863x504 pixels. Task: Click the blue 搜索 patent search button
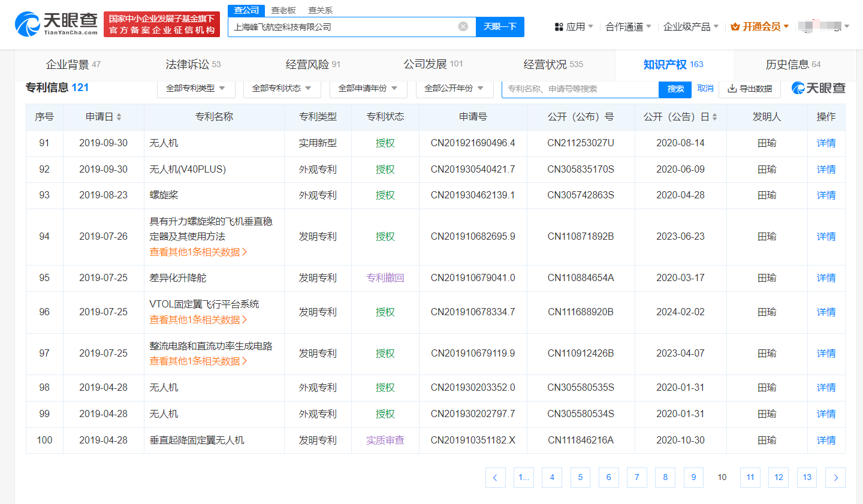675,89
